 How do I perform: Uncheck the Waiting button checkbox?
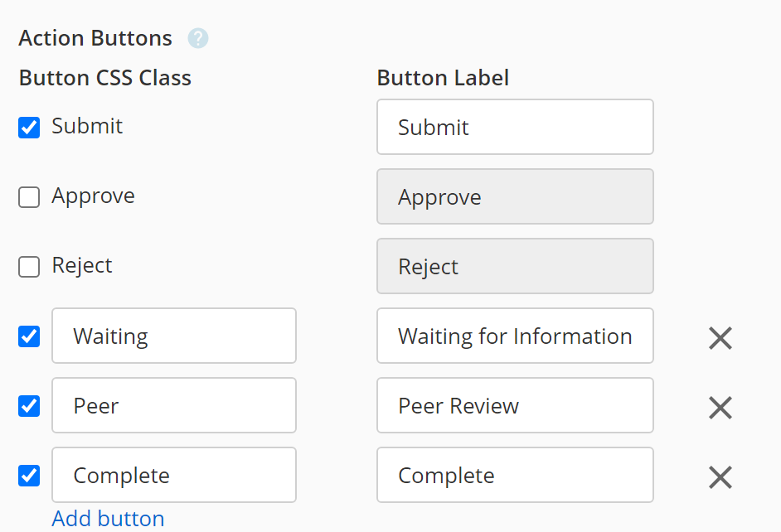29,336
